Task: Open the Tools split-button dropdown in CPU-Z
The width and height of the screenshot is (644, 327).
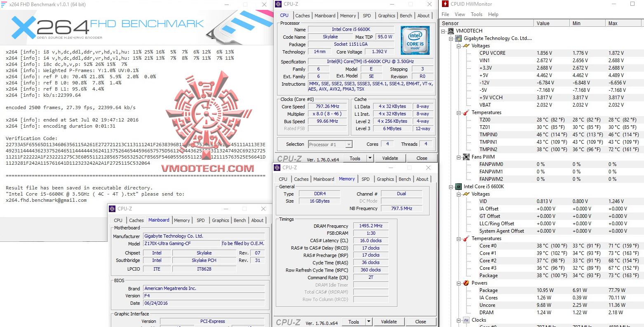Action: [x=370, y=158]
